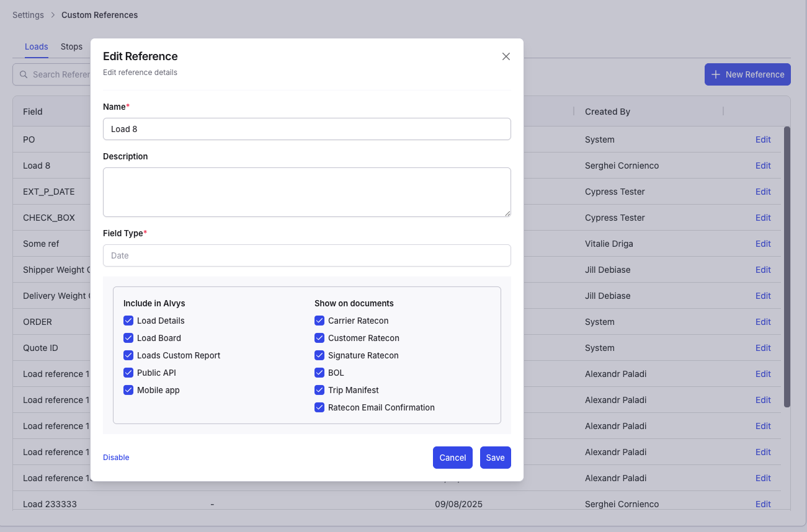Click the New Reference button
The image size is (807, 532).
(x=747, y=74)
